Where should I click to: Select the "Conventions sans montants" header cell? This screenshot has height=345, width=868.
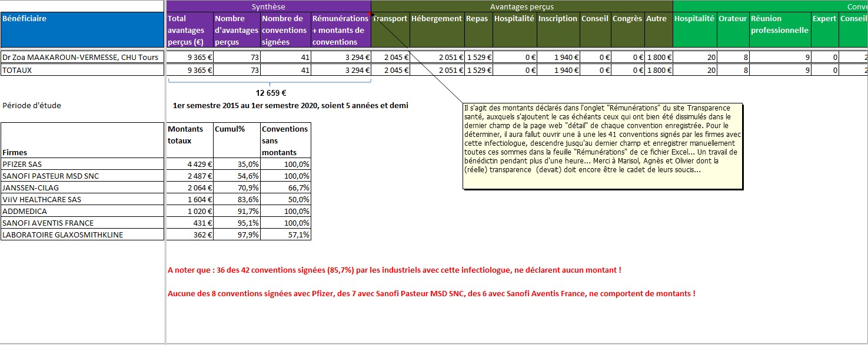285,140
